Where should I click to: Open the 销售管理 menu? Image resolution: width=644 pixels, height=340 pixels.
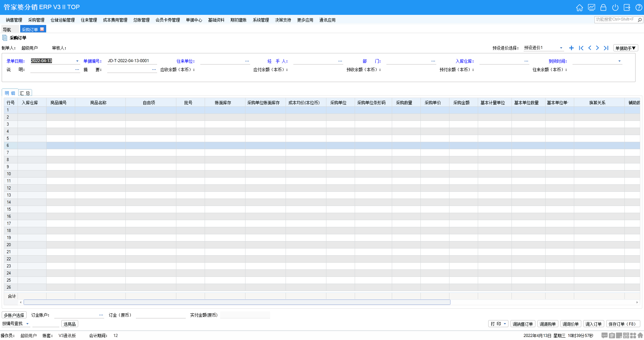(x=14, y=20)
